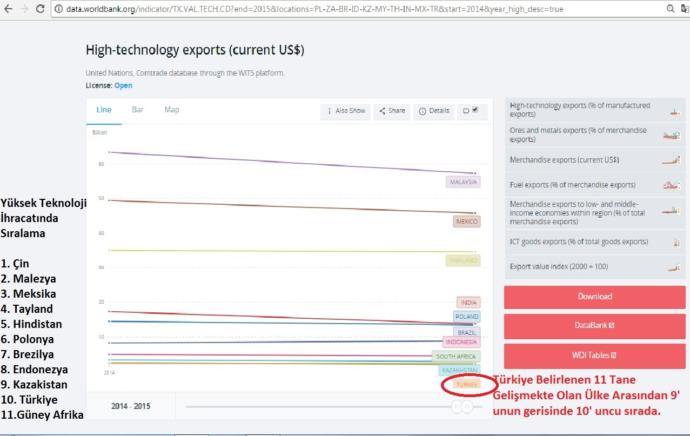Select the THAILAND series label
The image size is (690, 436).
(463, 260)
